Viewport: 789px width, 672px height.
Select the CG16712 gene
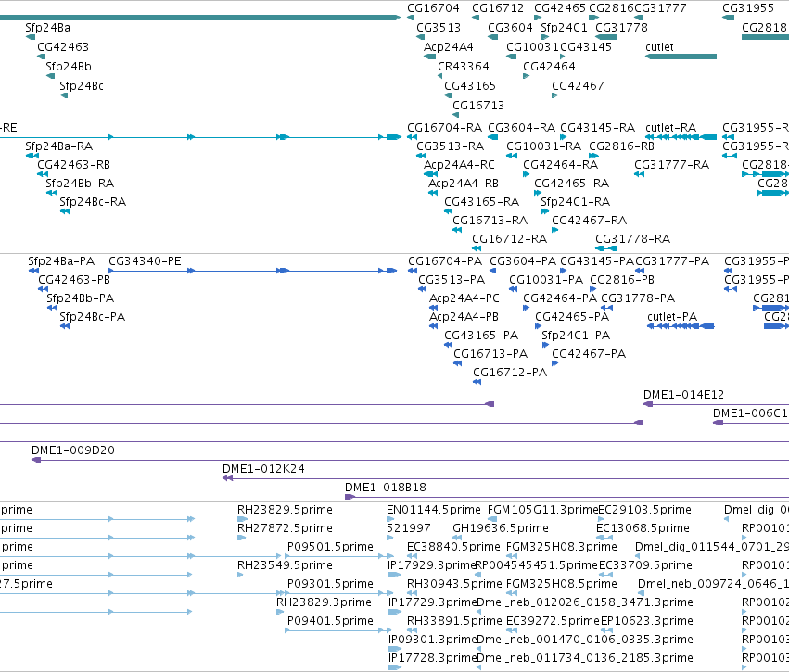coord(498,8)
